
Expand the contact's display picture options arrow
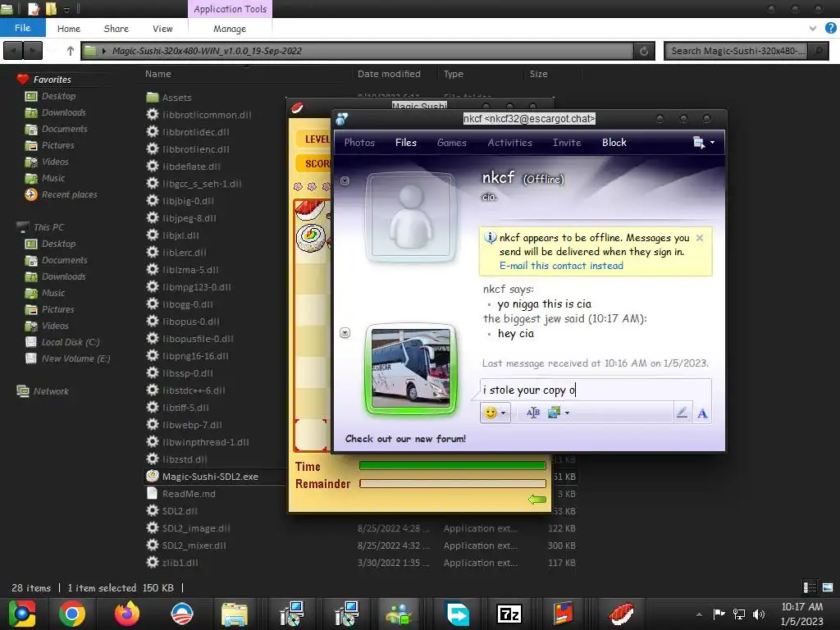[345, 181]
